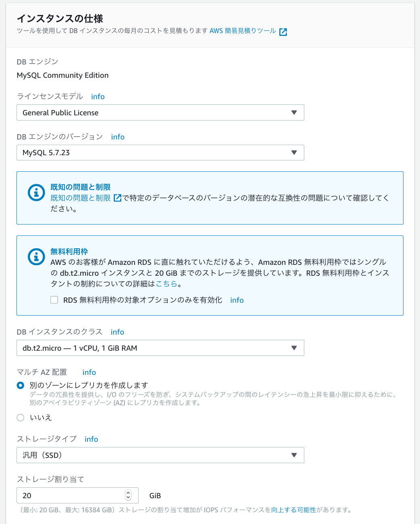Click the info link beside ストレージタイプ
The width and height of the screenshot is (420, 524).
point(91,439)
